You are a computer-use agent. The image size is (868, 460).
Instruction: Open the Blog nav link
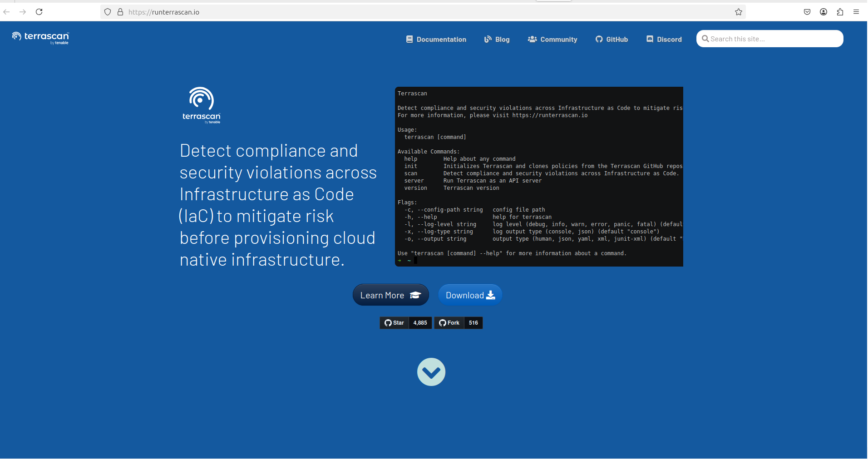click(x=497, y=40)
